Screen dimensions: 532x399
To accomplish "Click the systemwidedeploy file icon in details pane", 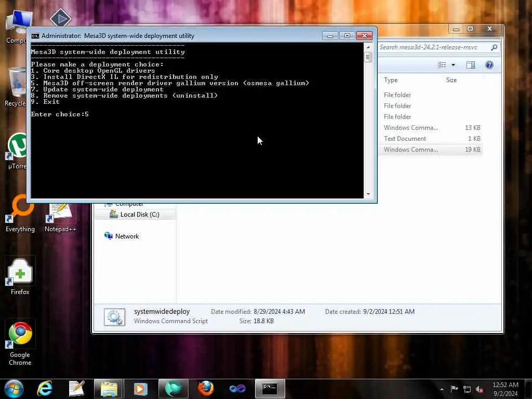I will (x=114, y=317).
